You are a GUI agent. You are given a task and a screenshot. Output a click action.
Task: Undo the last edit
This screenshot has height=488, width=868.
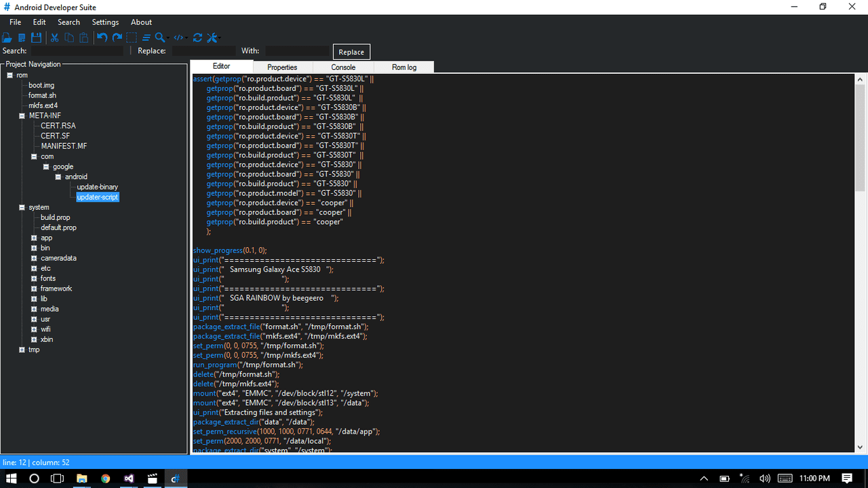click(x=102, y=37)
